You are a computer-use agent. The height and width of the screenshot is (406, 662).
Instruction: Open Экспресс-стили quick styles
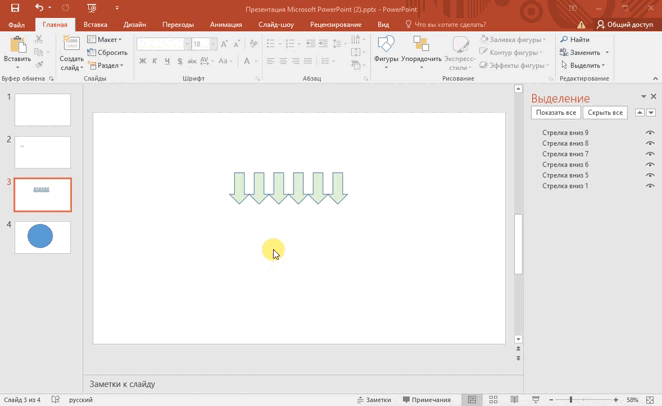[x=460, y=53]
